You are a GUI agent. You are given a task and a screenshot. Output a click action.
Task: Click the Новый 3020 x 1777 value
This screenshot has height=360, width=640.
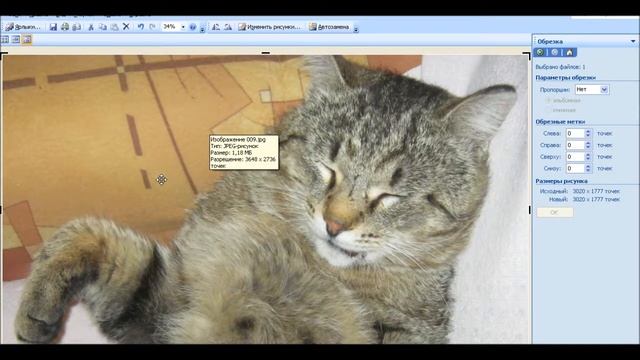pyautogui.click(x=596, y=199)
